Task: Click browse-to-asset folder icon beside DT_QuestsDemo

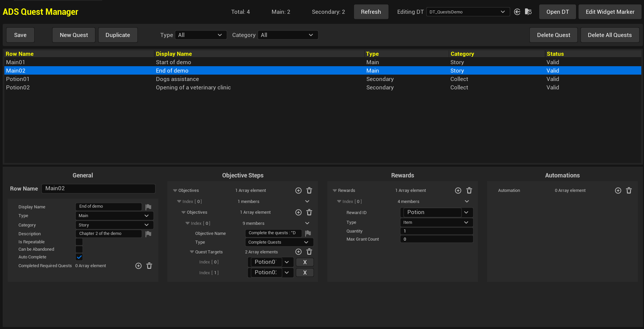Action: point(528,12)
